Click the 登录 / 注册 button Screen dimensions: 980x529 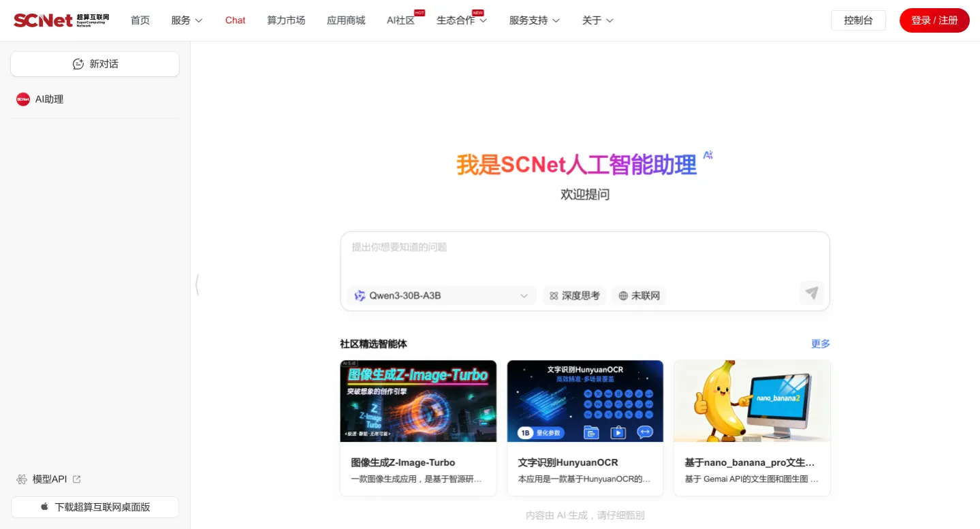click(x=934, y=20)
